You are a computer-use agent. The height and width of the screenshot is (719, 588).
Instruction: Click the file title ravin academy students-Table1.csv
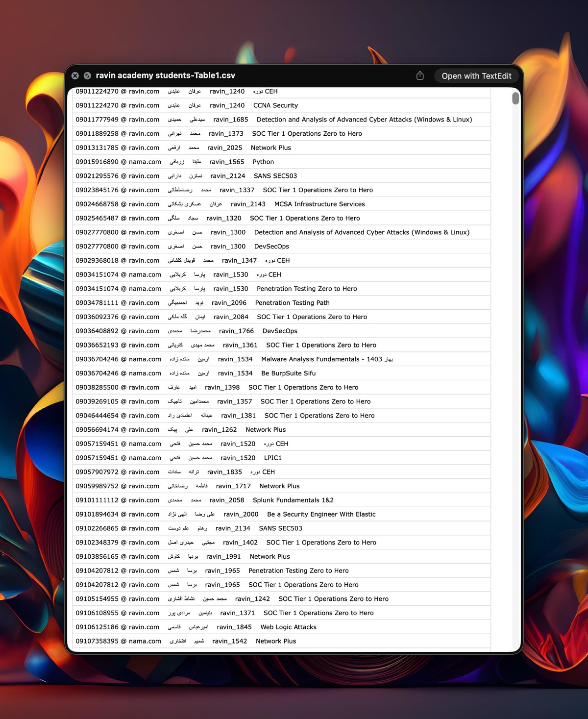pyautogui.click(x=165, y=75)
